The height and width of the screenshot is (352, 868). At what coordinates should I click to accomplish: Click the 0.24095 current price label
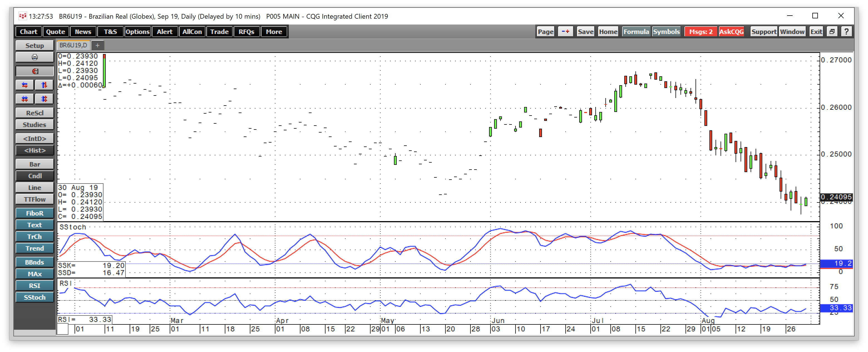[836, 197]
